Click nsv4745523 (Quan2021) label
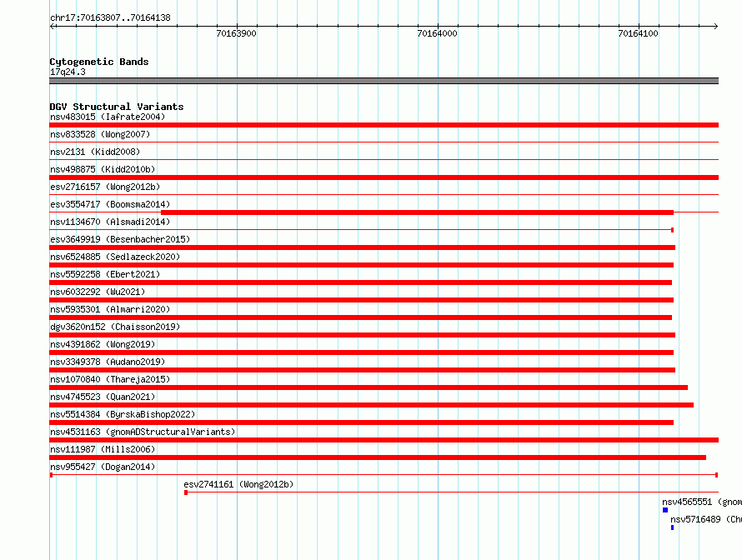This screenshot has width=742, height=560. tap(103, 397)
